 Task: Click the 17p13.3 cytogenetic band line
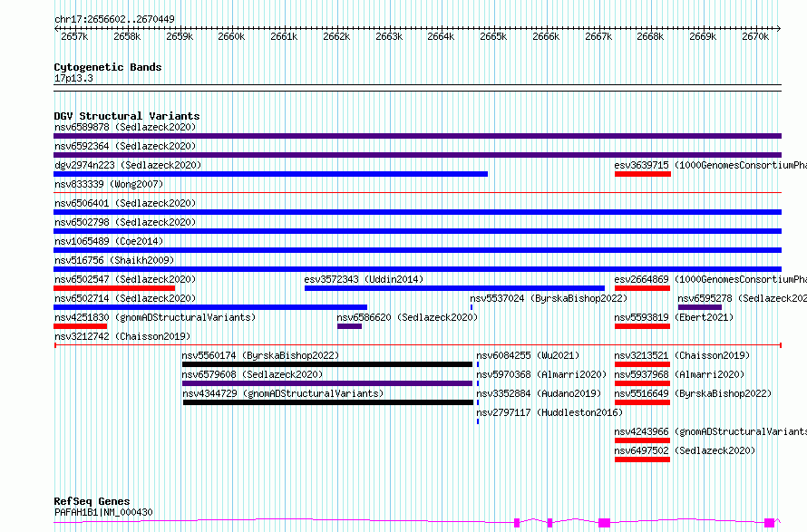pos(417,88)
